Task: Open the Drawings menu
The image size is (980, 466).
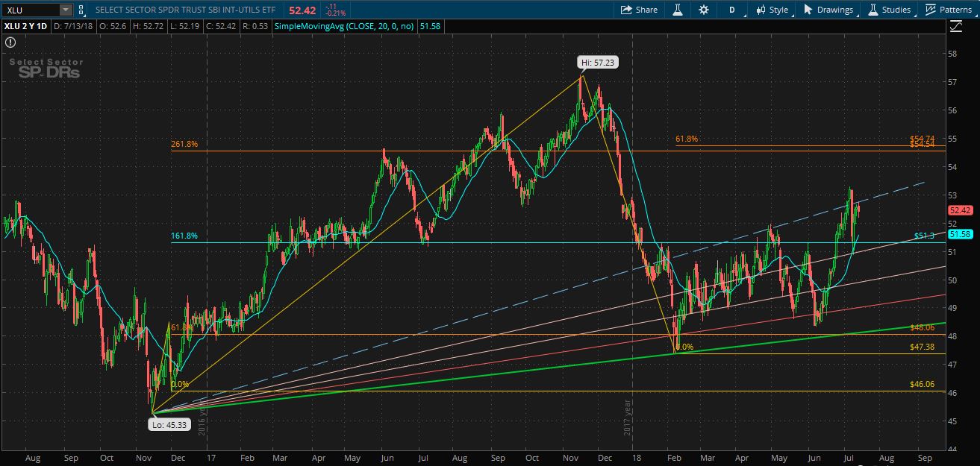Action: 828,10
